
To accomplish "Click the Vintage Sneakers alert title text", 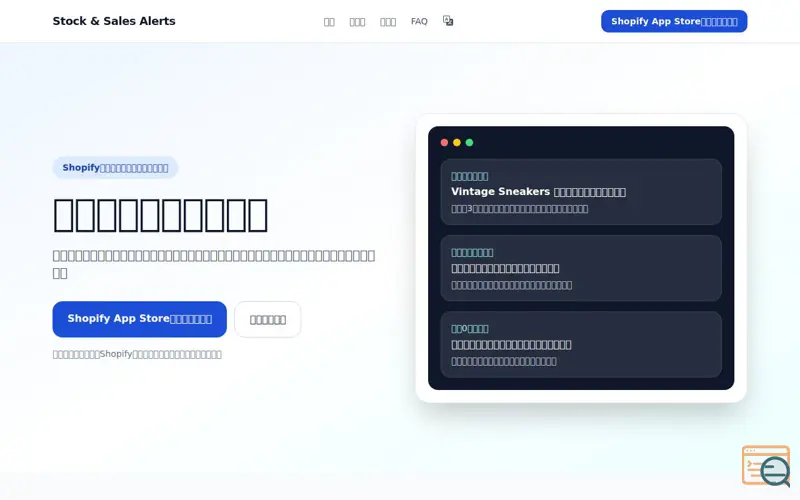I will 538,192.
